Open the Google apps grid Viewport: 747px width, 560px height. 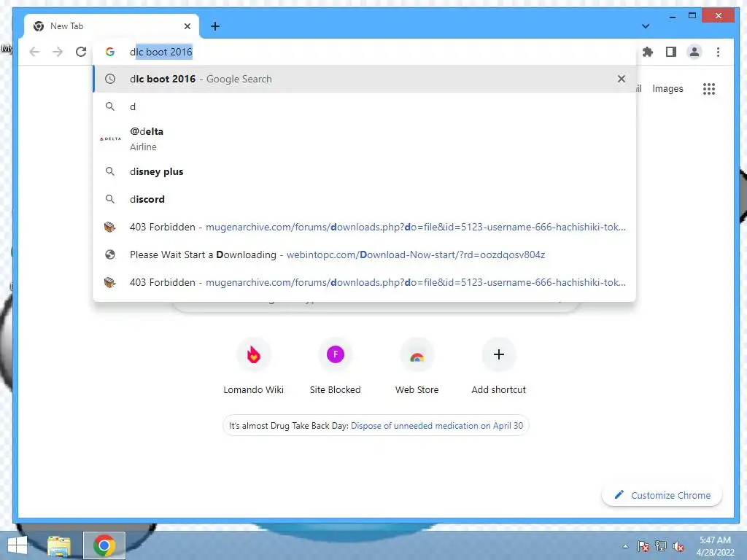coord(709,88)
